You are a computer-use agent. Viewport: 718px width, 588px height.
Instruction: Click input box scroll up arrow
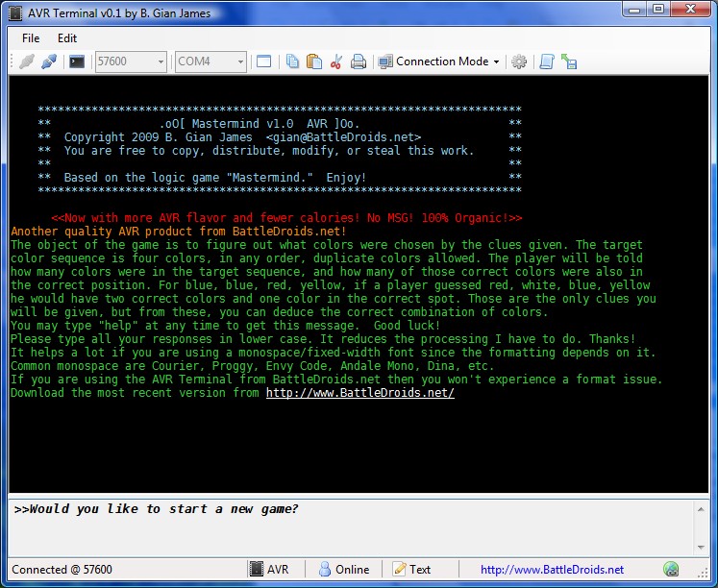click(x=701, y=509)
